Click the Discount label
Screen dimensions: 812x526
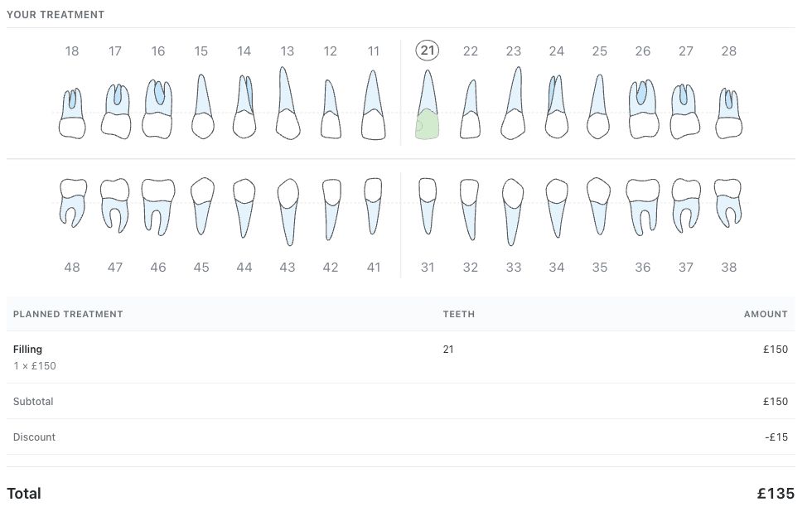click(34, 437)
